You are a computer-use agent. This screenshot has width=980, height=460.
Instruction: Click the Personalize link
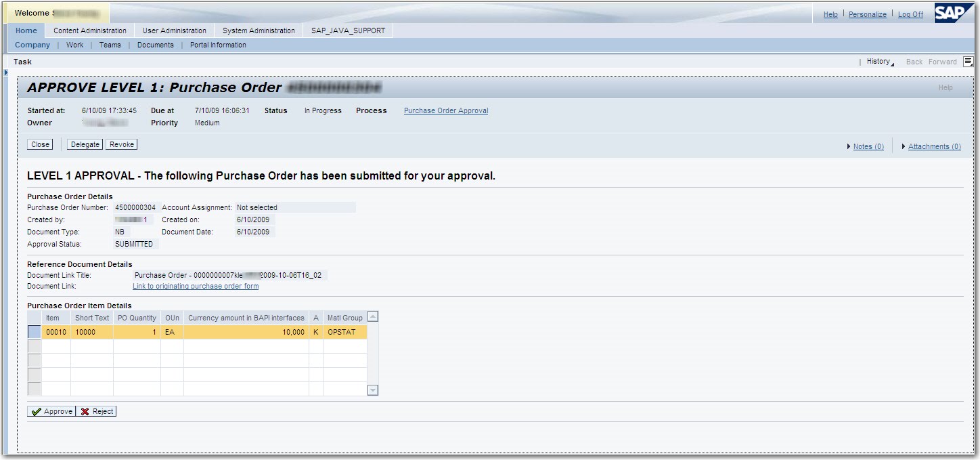867,14
